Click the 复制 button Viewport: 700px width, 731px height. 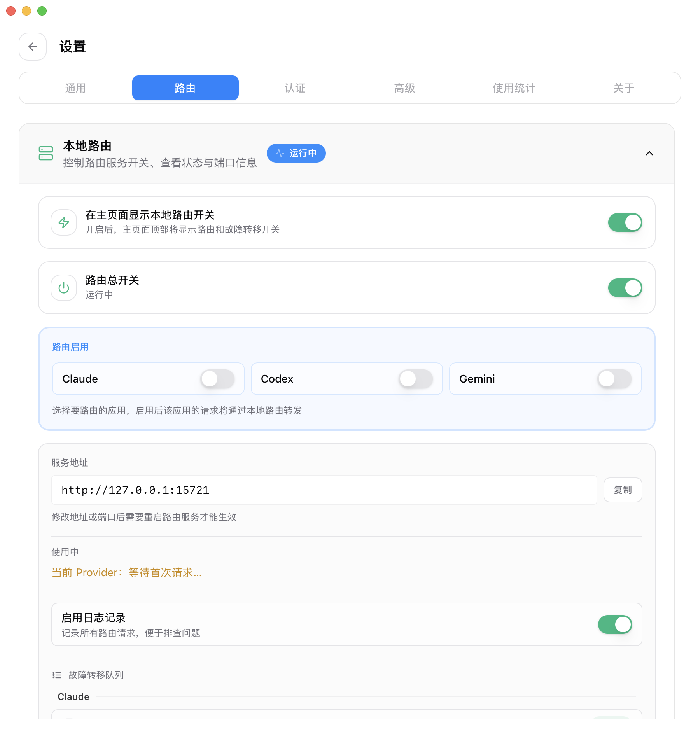(623, 490)
